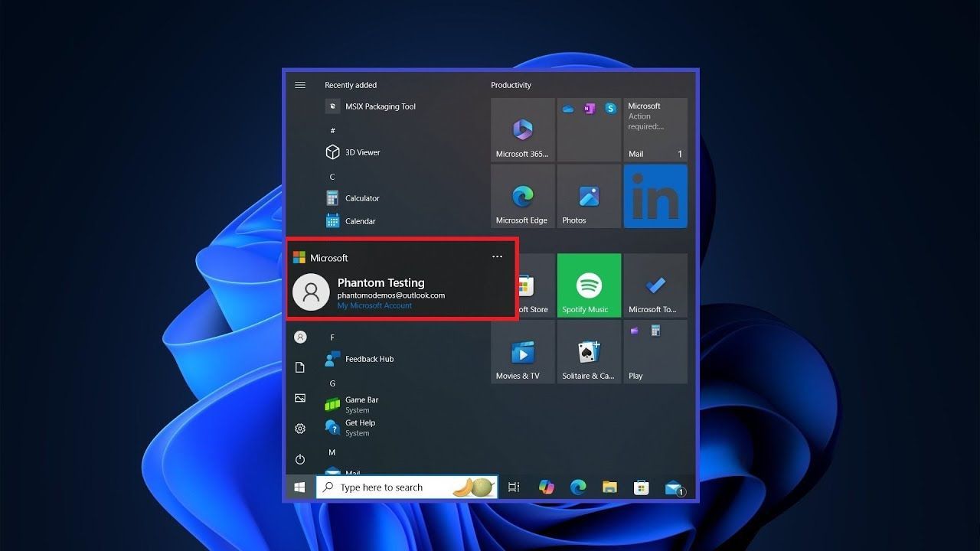Open the Photos tile
Screen dimensions: 980x551
tap(589, 196)
